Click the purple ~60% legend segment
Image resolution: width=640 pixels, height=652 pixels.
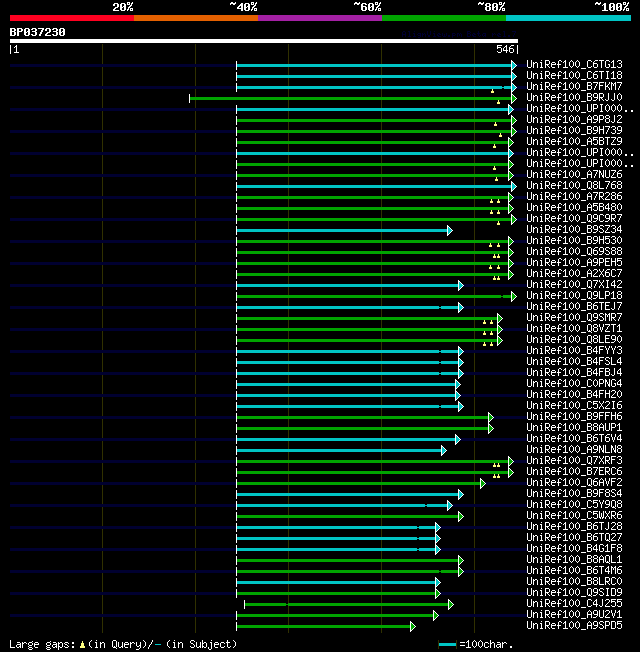coord(320,18)
